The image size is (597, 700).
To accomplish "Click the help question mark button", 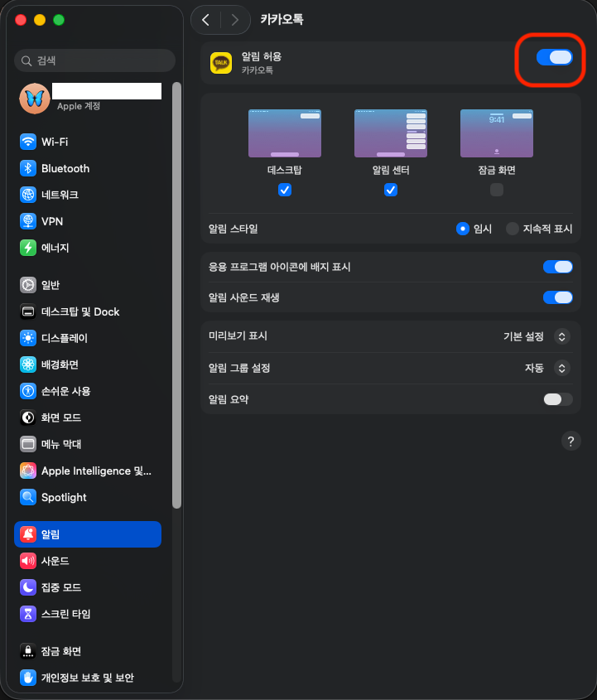I will 571,441.
